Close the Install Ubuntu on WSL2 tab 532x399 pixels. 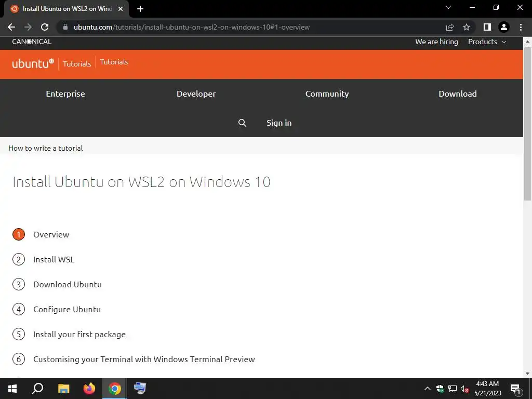point(121,9)
